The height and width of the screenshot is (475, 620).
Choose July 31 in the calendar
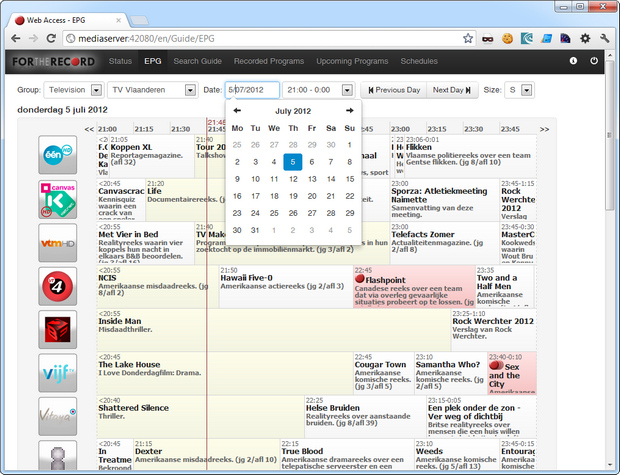255,230
